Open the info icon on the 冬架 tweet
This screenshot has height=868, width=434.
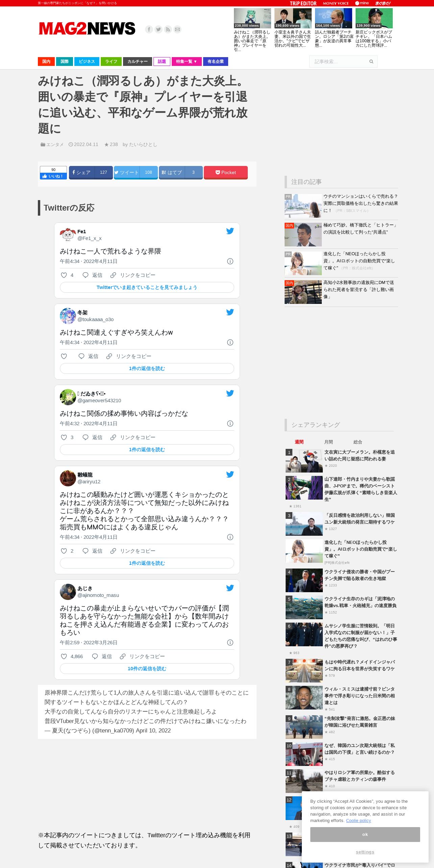point(230,342)
